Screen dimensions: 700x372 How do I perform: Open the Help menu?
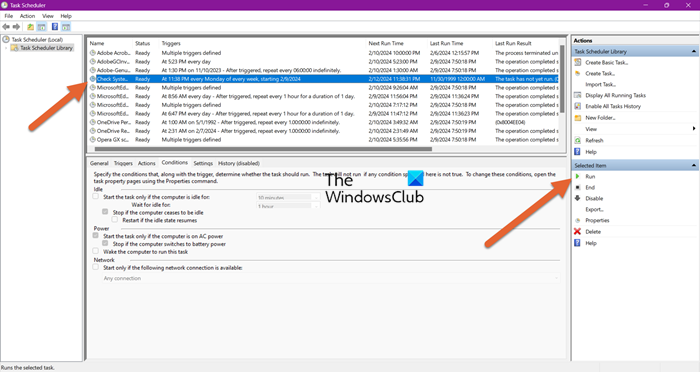pos(66,16)
